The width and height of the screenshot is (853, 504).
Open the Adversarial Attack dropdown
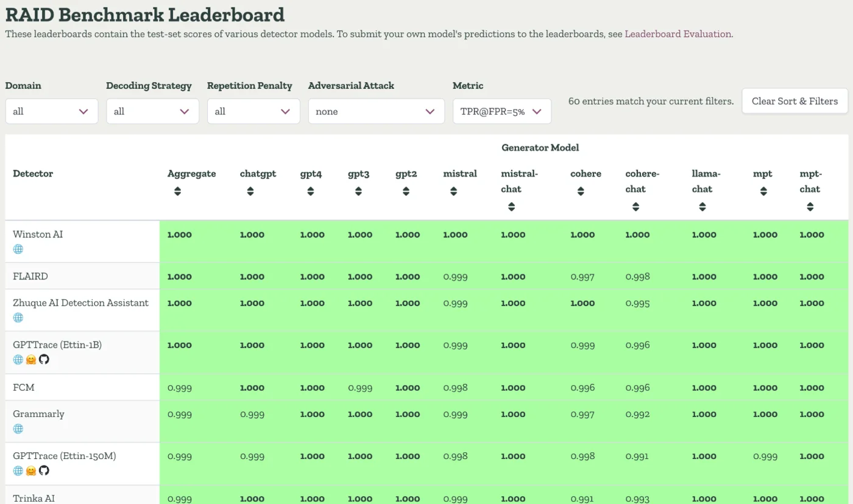coord(377,111)
